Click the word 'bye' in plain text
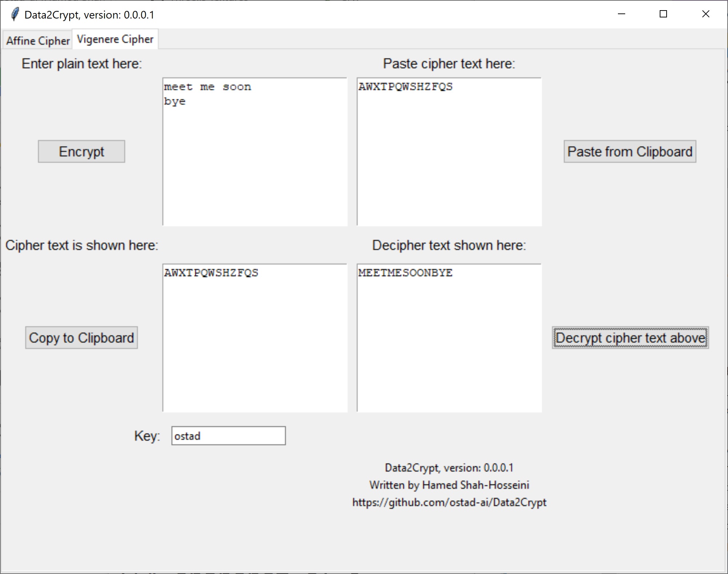 coord(175,101)
